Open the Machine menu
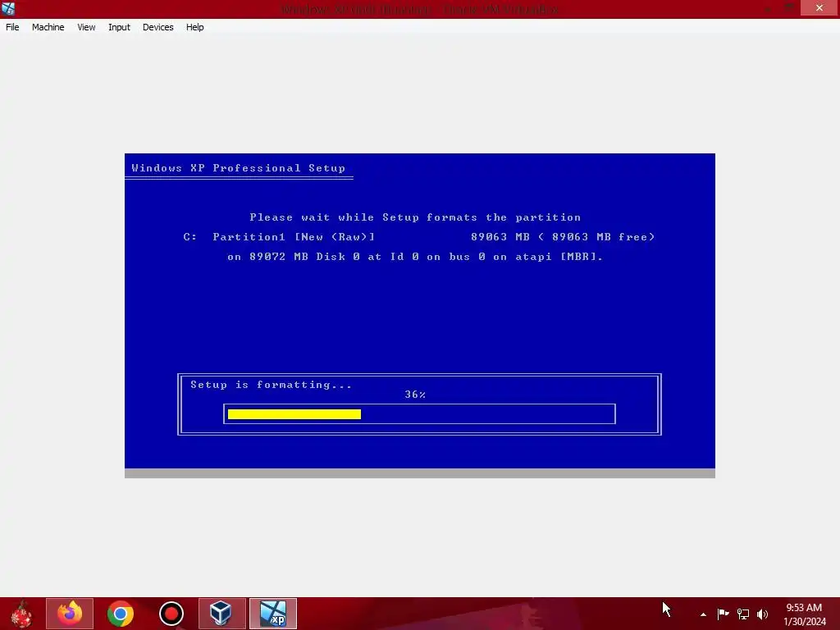840x630 pixels. 48,27
